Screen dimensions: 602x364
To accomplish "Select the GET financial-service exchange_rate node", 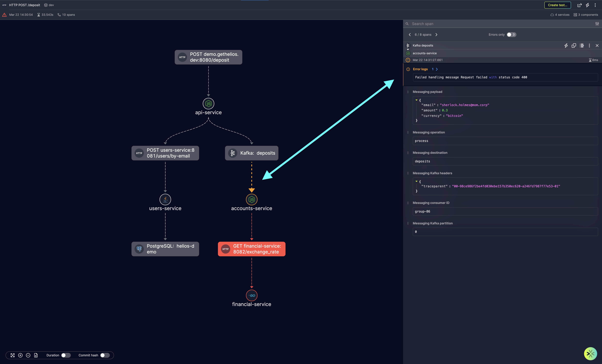I will coord(251,249).
